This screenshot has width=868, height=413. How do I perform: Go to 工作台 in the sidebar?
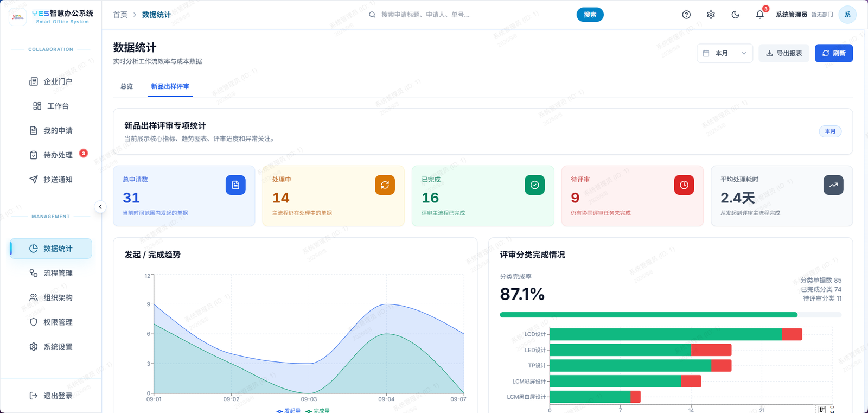(x=50, y=106)
